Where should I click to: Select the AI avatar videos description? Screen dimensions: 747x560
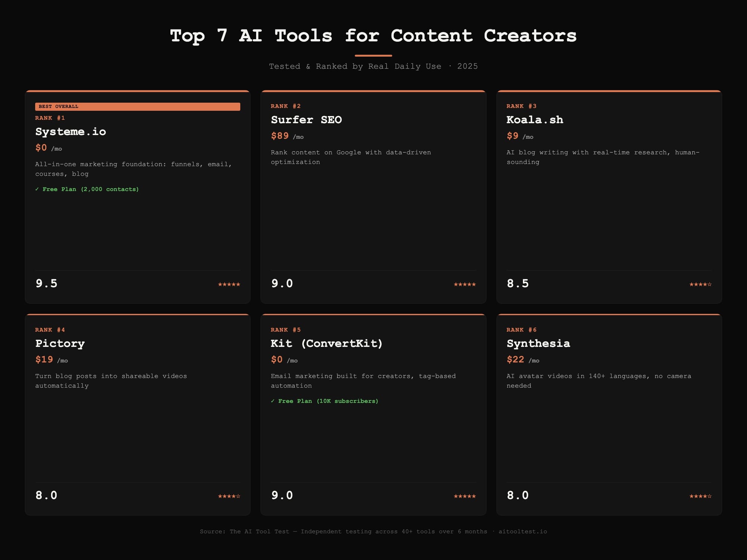pos(599,381)
